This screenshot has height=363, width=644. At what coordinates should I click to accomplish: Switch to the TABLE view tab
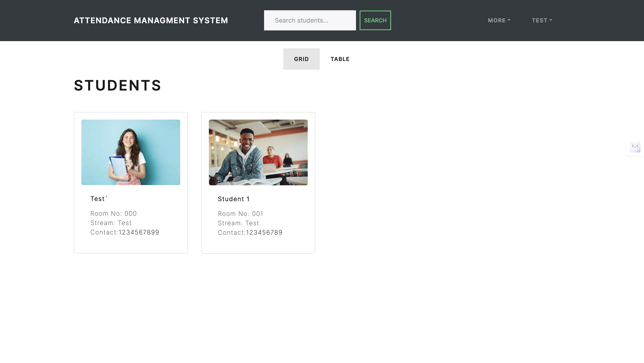pyautogui.click(x=340, y=59)
